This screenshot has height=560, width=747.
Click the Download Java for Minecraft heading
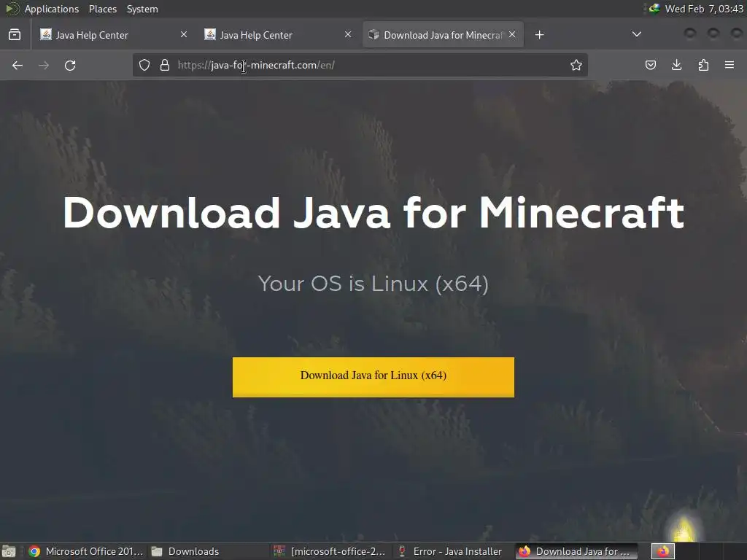pyautogui.click(x=373, y=213)
